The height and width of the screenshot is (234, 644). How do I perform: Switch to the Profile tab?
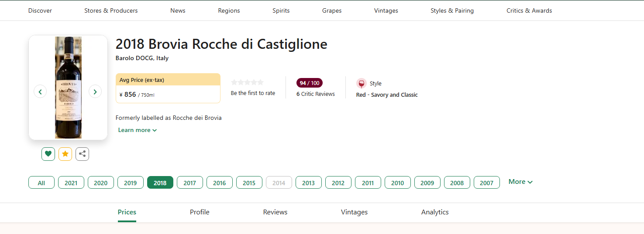point(200,212)
